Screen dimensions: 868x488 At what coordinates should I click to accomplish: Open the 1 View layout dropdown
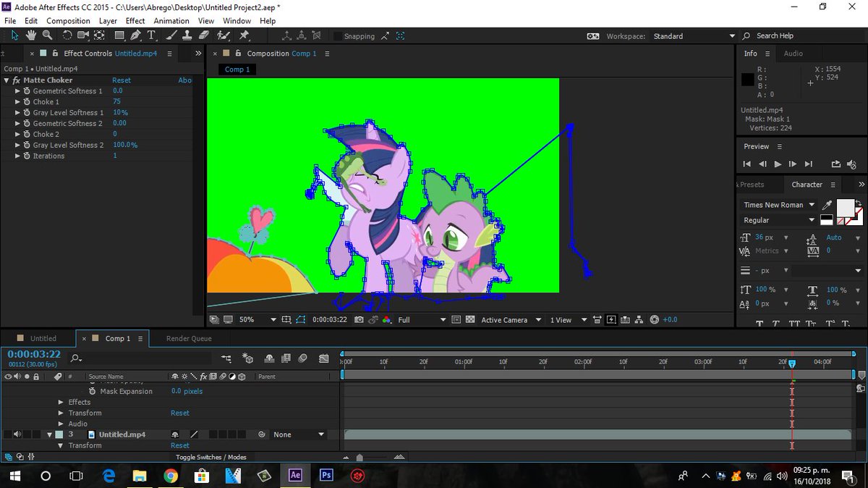pos(569,319)
